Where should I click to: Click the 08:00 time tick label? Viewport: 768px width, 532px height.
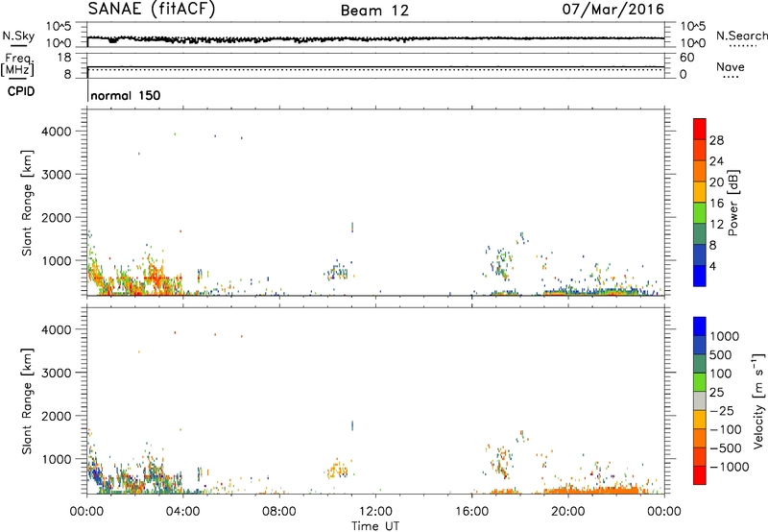[x=279, y=512]
